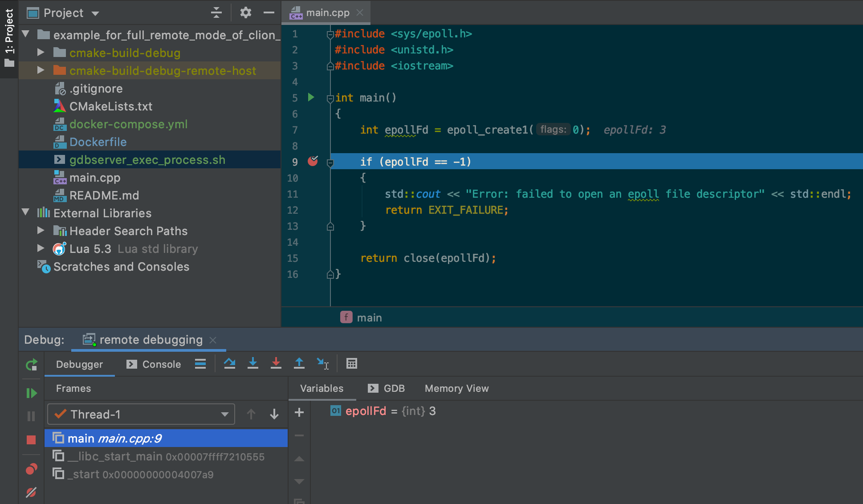Screen dimensions: 863x504
Task: Expand the Header Search Paths node
Action: coord(41,231)
